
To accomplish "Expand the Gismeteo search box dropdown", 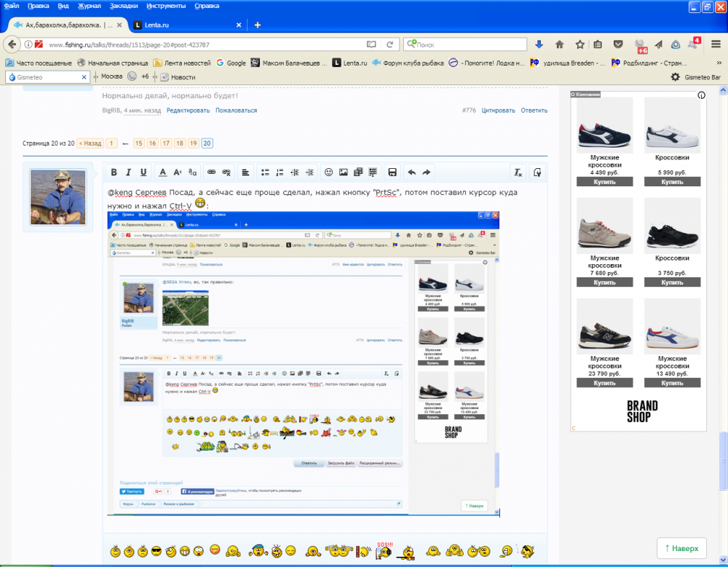I will point(85,76).
